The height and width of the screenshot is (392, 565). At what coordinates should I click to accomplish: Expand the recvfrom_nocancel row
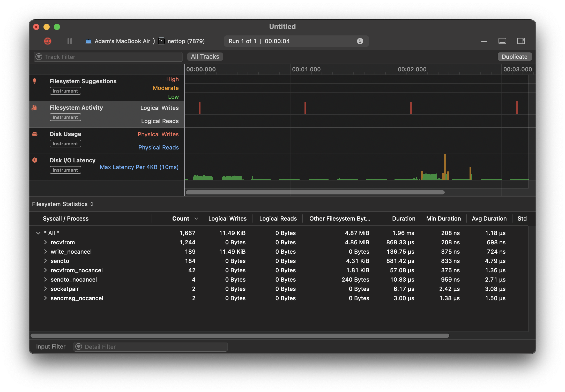[x=46, y=270]
